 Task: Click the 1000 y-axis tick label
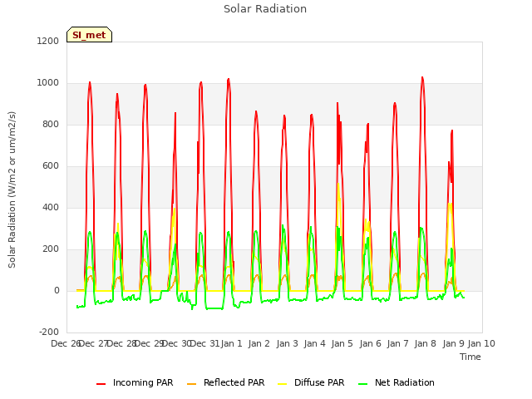[x=48, y=83]
